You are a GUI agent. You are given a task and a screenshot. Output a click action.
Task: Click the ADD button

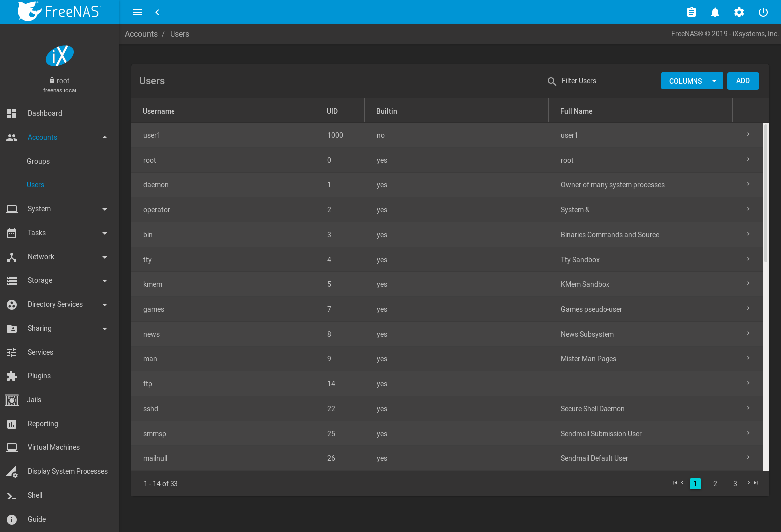coord(743,81)
